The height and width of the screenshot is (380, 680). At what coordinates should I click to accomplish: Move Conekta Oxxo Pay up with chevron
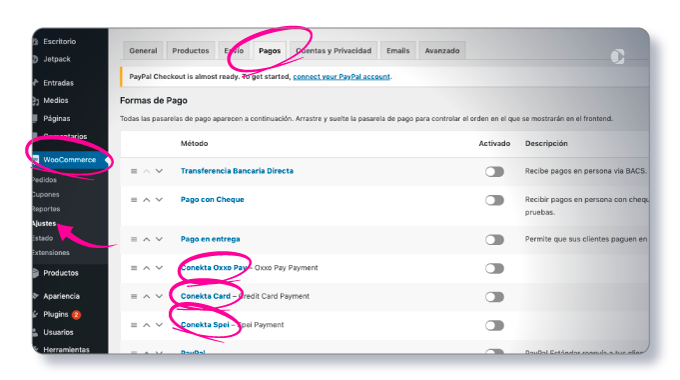pos(147,268)
